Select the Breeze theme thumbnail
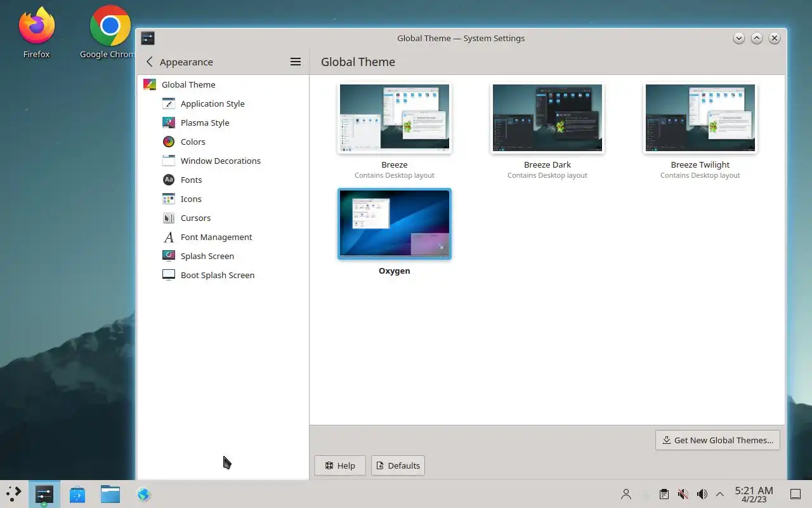The width and height of the screenshot is (812, 508). [x=395, y=118]
